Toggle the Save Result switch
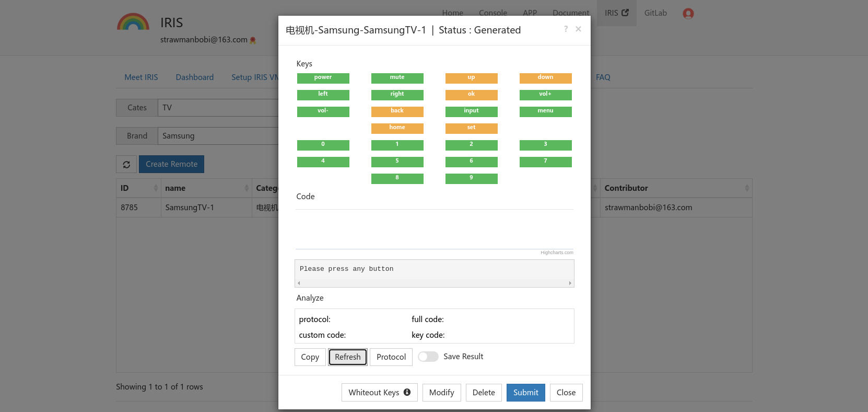Image resolution: width=868 pixels, height=412 pixels. (x=428, y=357)
